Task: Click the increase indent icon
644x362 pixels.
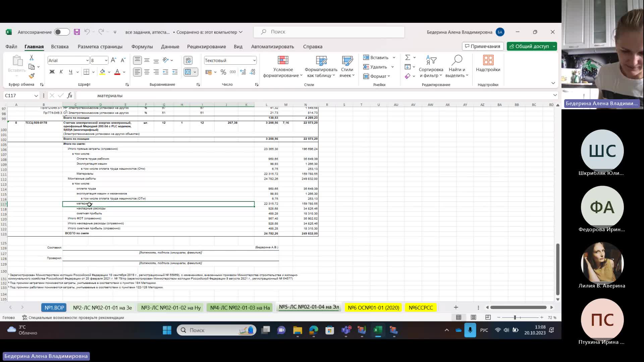Action: pos(175,72)
